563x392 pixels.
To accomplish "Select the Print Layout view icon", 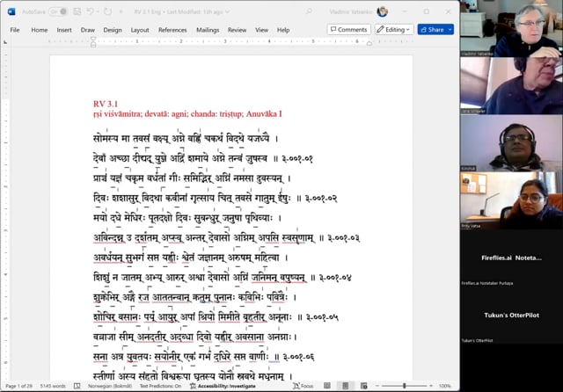I will point(346,386).
